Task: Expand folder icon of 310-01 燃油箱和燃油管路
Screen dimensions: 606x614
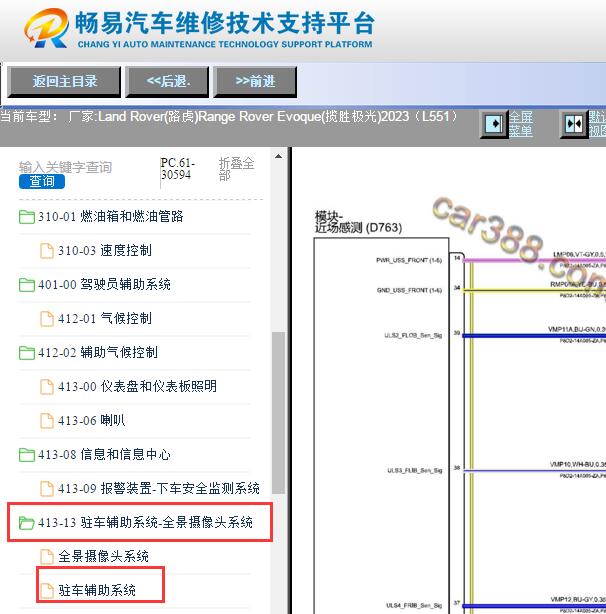Action: (x=27, y=217)
